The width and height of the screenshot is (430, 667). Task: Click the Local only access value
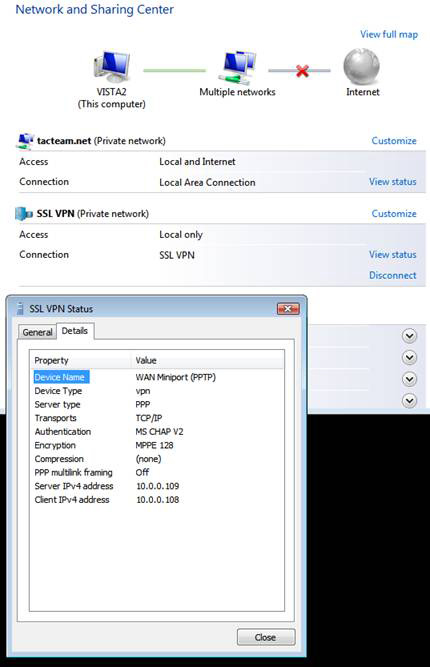tap(181, 235)
